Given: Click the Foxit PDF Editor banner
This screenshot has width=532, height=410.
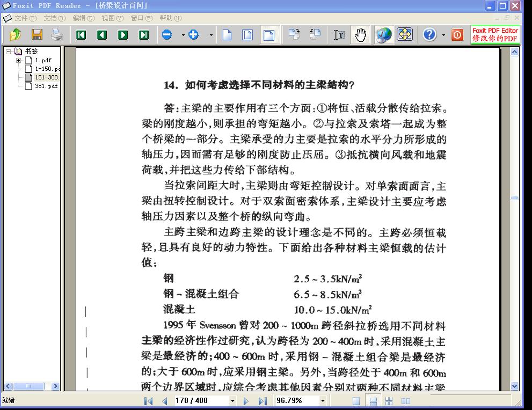Looking at the screenshot, I should coord(495,34).
